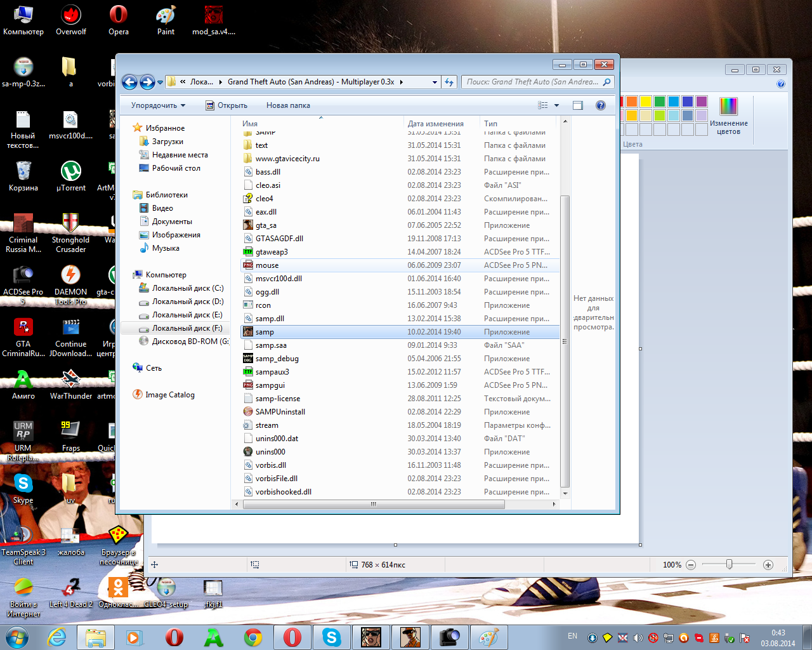Pick the purple color swatch in Paint
Screen dimensions: 812x650
[x=702, y=102]
